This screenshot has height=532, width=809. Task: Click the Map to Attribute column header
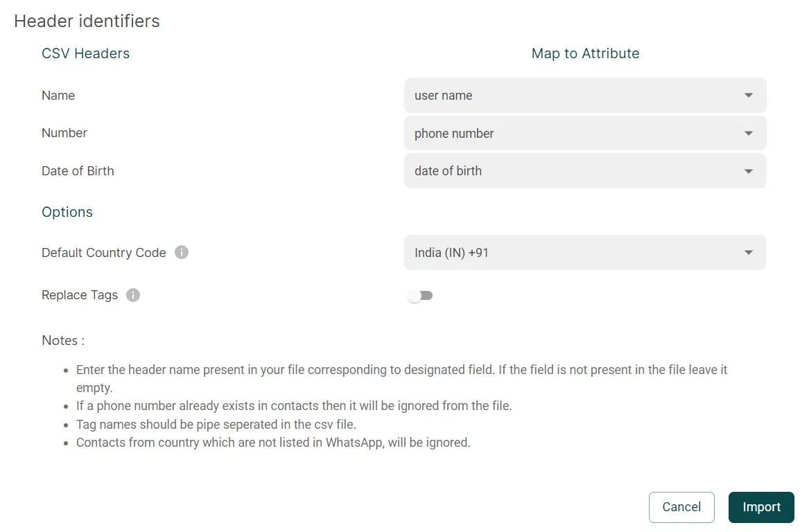tap(585, 53)
